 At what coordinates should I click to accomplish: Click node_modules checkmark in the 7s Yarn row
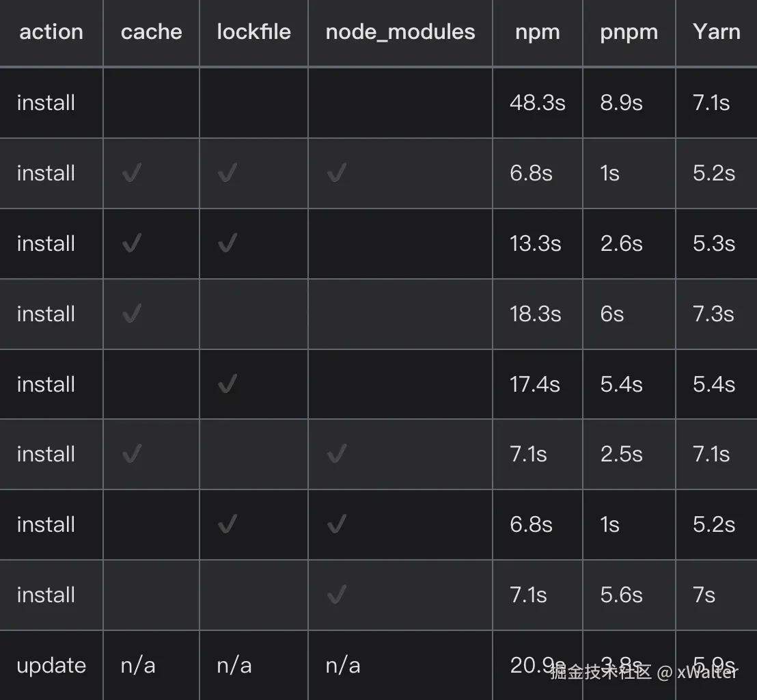click(x=336, y=595)
